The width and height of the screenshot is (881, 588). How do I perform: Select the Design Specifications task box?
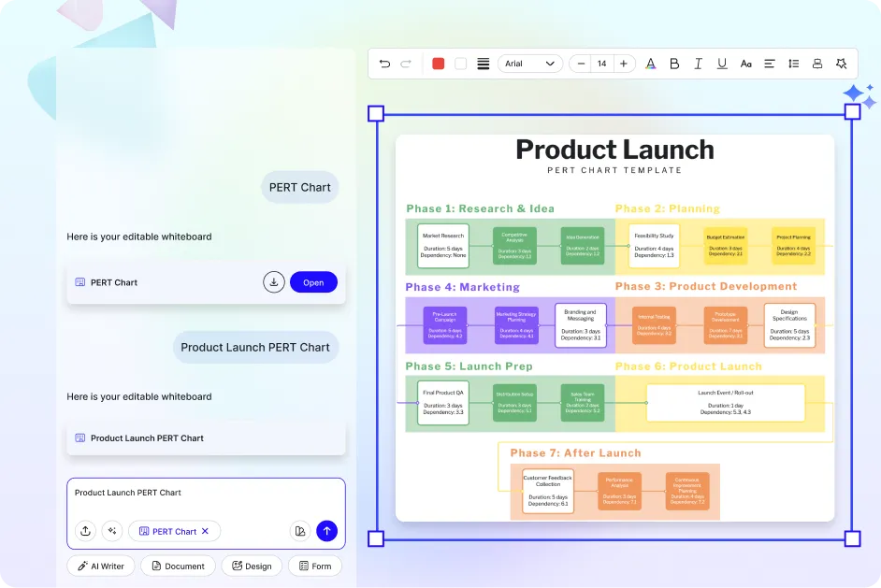[x=789, y=325]
